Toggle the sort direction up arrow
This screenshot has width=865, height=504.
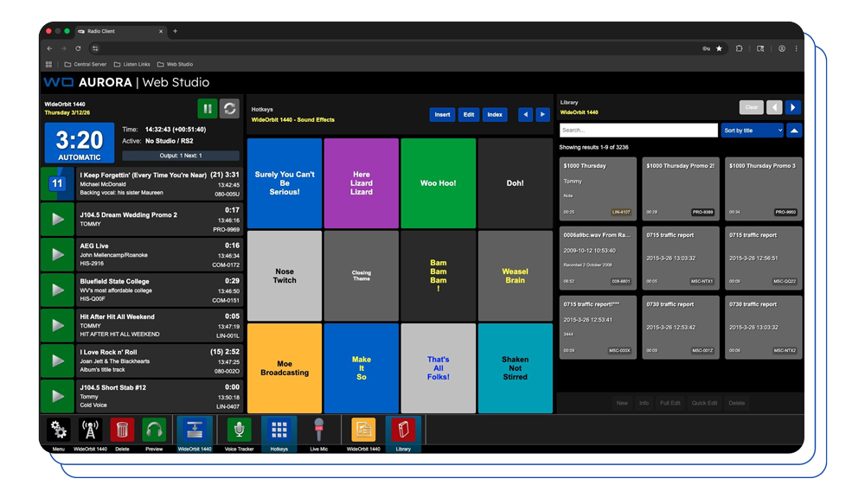pos(794,131)
